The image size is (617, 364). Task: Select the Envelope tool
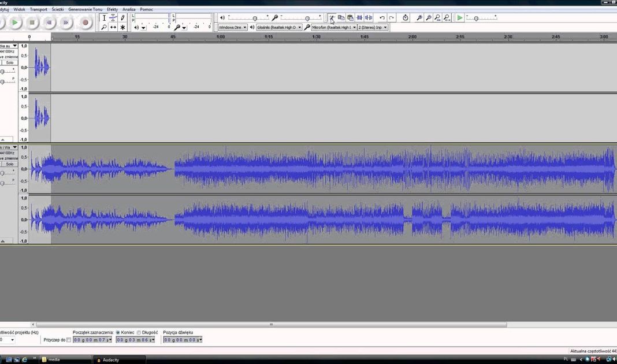pos(113,18)
